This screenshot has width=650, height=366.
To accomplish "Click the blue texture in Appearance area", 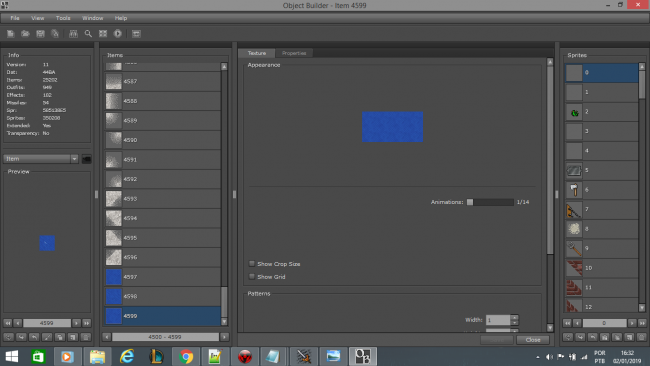I will 393,127.
